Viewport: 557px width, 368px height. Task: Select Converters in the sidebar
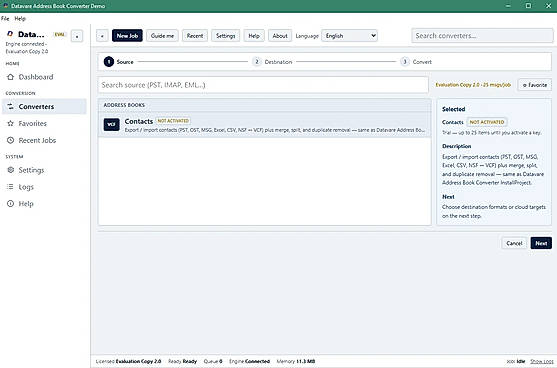click(x=44, y=107)
